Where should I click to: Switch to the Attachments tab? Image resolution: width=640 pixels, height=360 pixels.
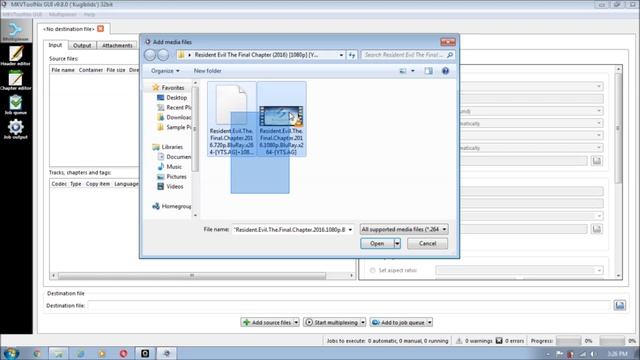pyautogui.click(x=117, y=46)
